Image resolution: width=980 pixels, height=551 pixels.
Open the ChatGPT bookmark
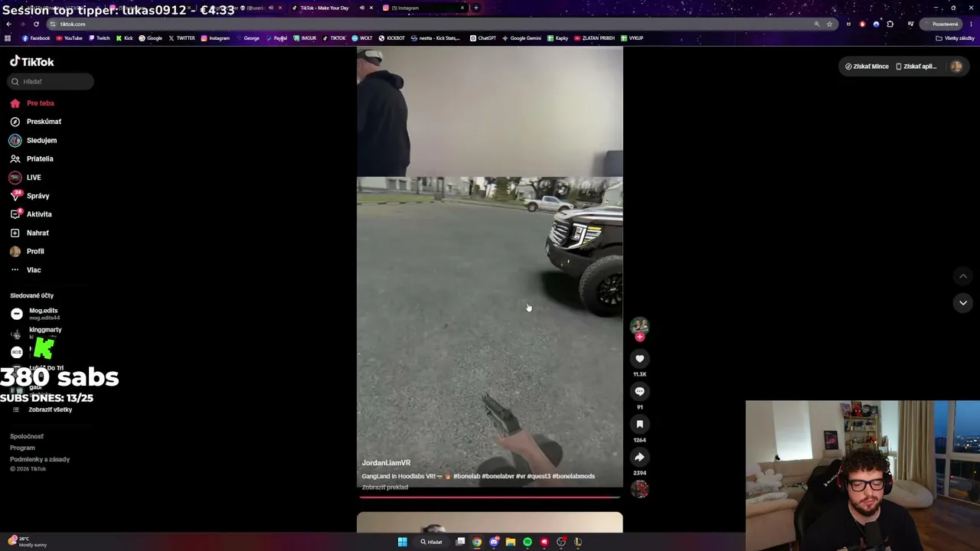pos(482,38)
